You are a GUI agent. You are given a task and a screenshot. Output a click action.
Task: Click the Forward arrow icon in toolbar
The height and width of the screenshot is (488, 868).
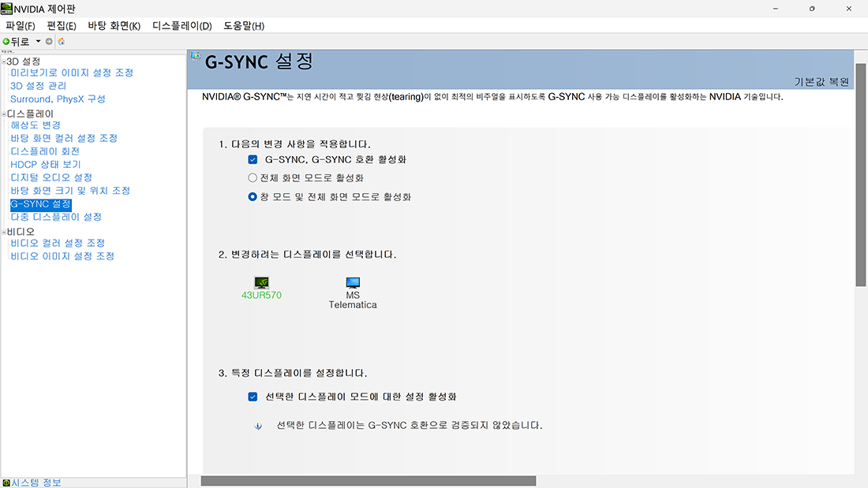(x=49, y=42)
